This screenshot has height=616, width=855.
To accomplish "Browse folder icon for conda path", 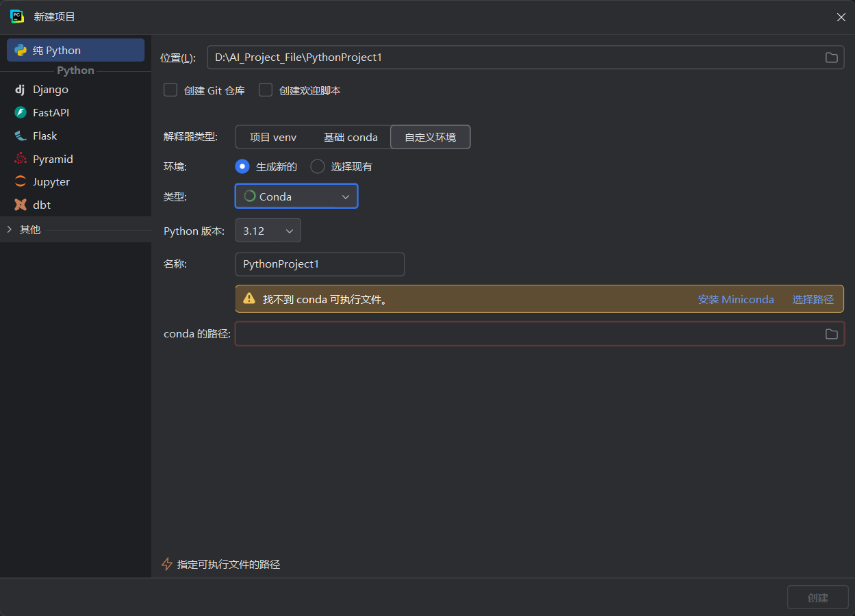I will (x=831, y=334).
